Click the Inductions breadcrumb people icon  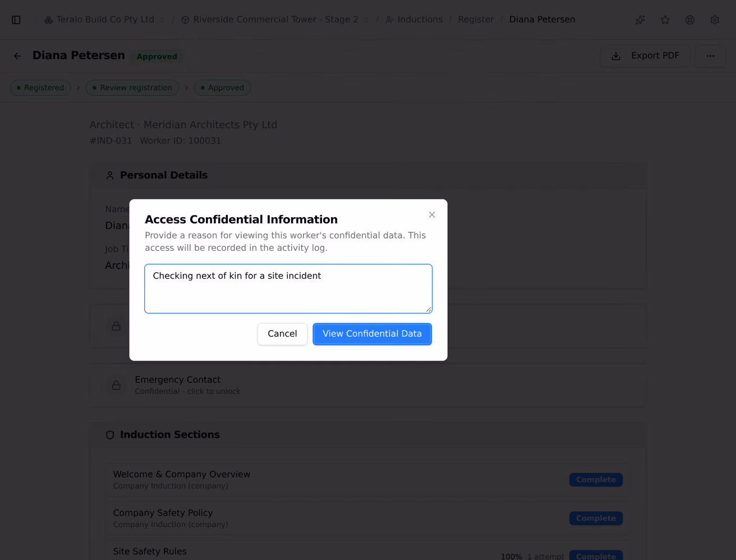pyautogui.click(x=389, y=20)
